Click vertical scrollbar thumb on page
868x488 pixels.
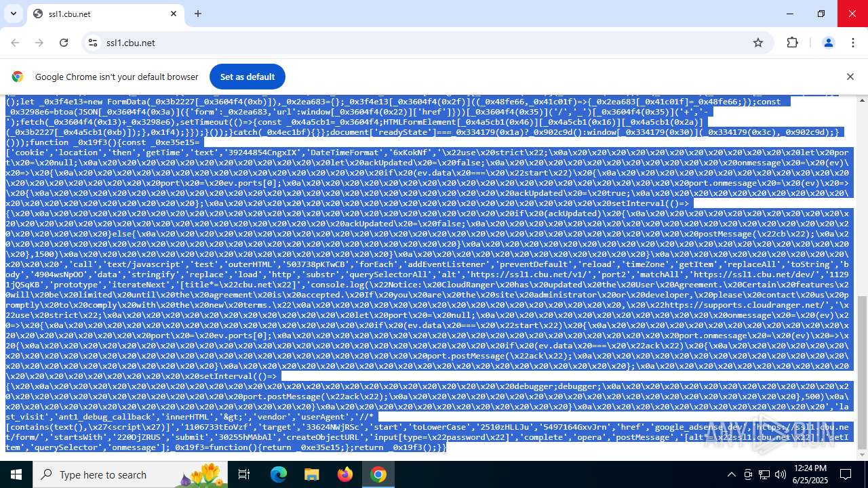(x=862, y=373)
